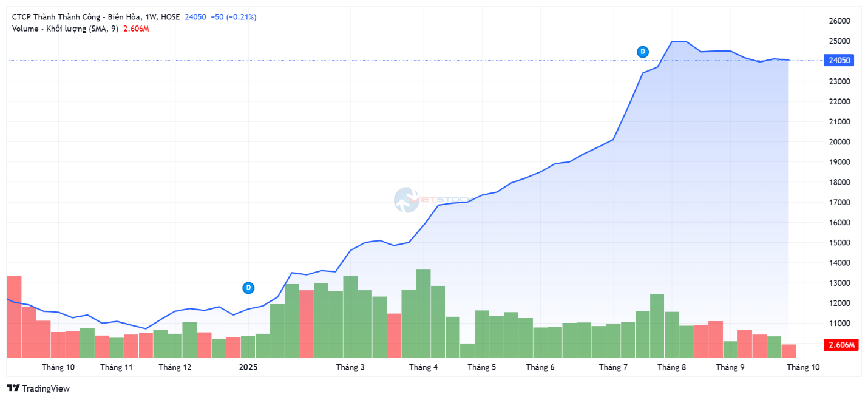Select the last red volume bar at right
868x400 pixels.
pos(788,351)
